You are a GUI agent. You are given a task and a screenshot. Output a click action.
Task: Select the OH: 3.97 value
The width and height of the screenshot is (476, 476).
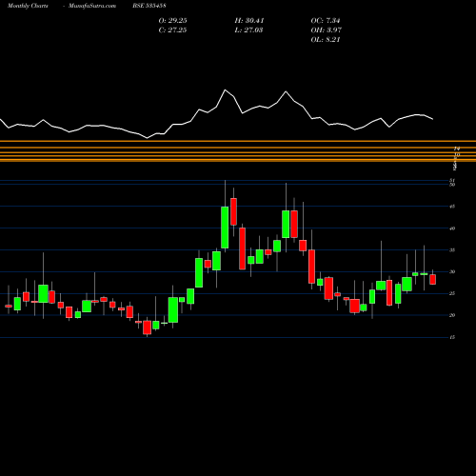pos(326,30)
